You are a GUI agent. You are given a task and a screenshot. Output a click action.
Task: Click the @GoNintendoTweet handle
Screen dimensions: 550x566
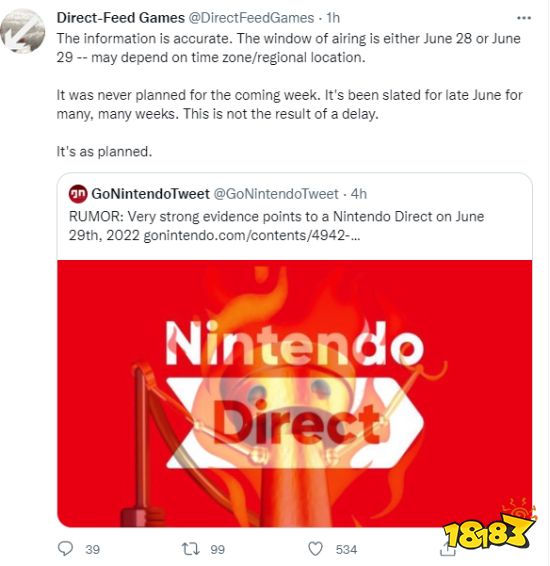(x=276, y=194)
